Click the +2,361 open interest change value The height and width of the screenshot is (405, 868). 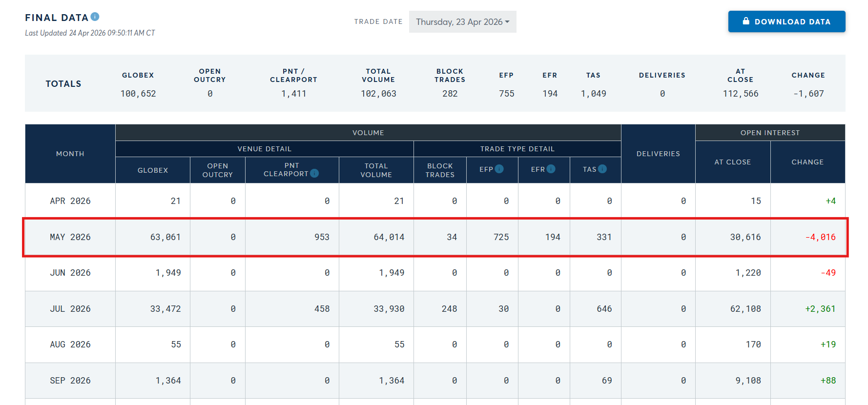[820, 309]
